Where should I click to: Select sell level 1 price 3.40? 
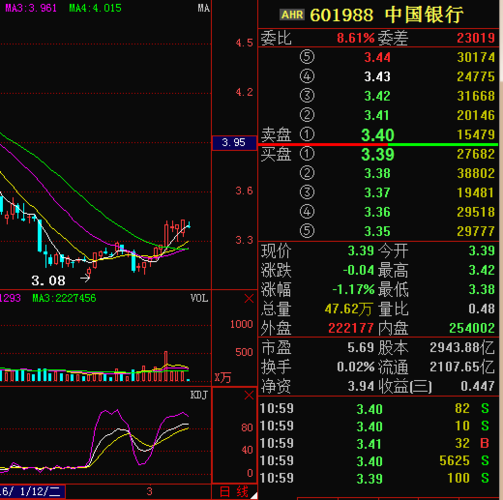(378, 135)
